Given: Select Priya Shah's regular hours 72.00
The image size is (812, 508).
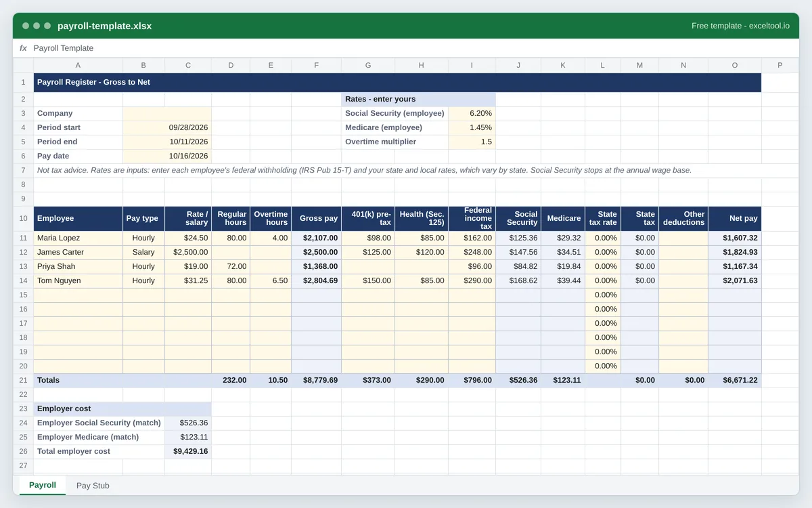Looking at the screenshot, I should click(x=231, y=266).
